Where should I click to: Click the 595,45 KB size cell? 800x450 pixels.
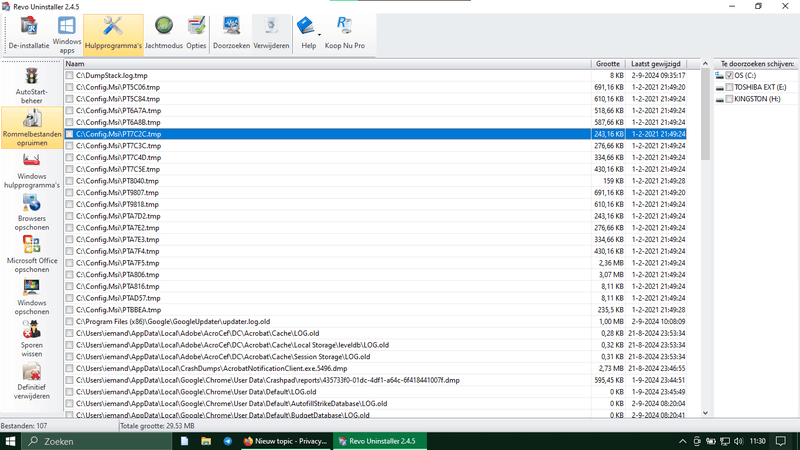click(x=609, y=381)
